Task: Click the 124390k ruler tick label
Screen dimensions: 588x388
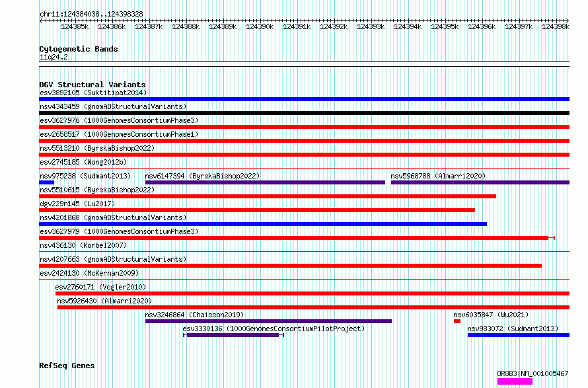Action: point(260,27)
